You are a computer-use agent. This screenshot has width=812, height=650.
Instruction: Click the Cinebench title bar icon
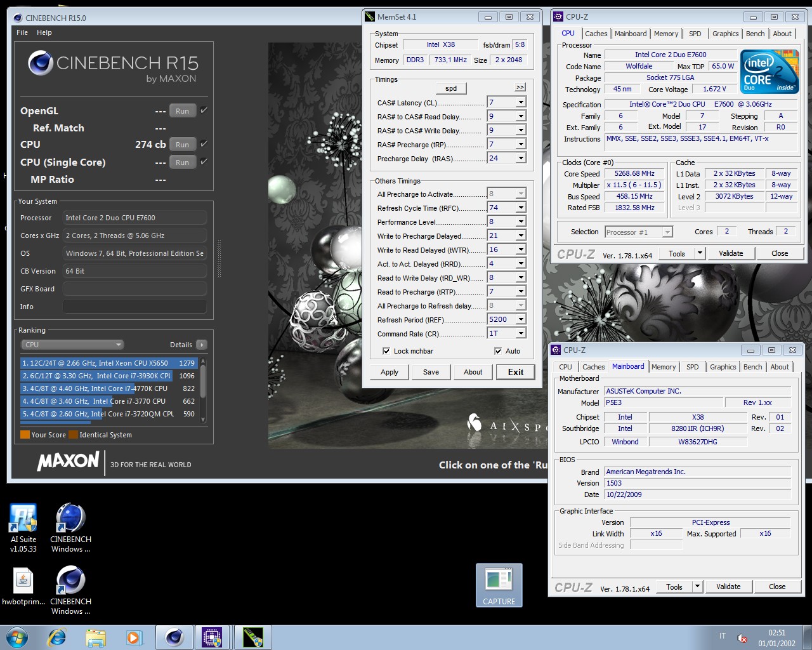(x=17, y=18)
